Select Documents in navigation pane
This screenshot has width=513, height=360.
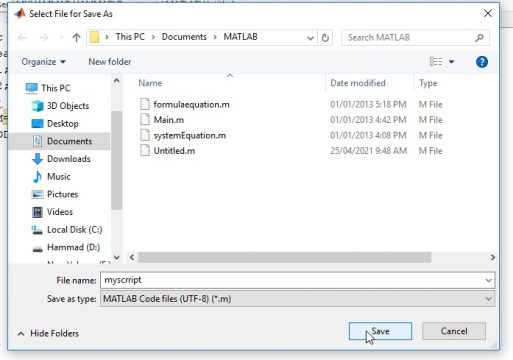click(69, 141)
